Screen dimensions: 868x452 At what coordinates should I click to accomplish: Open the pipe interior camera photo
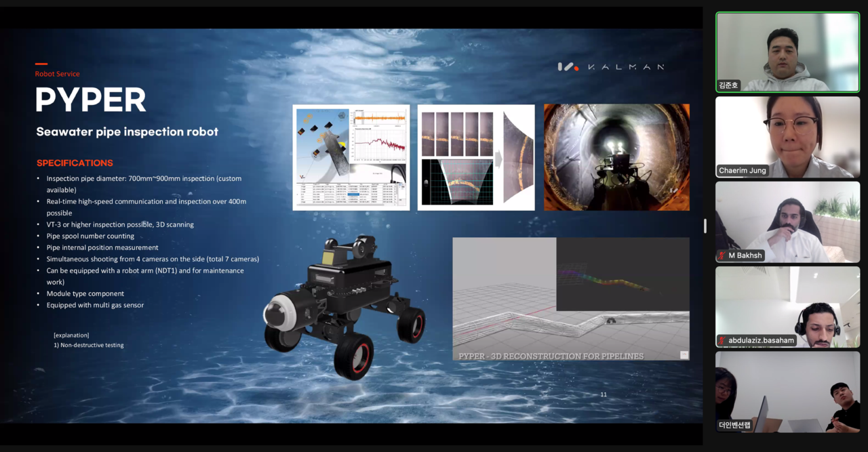tap(616, 157)
